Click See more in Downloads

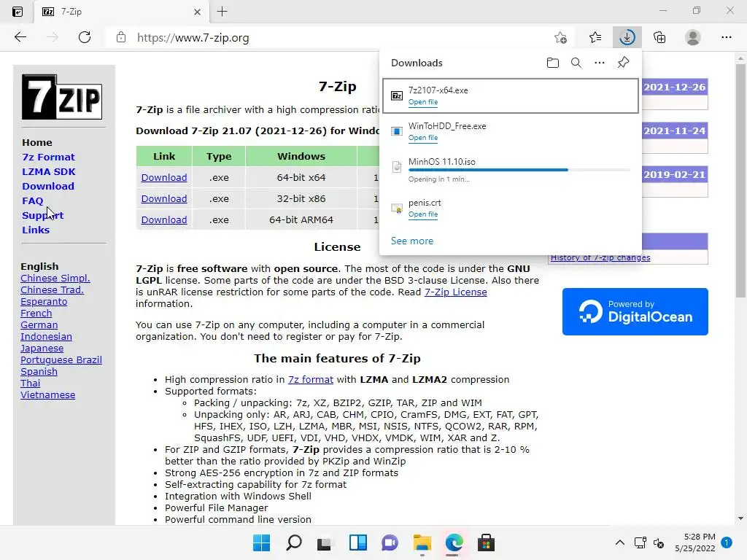(412, 241)
